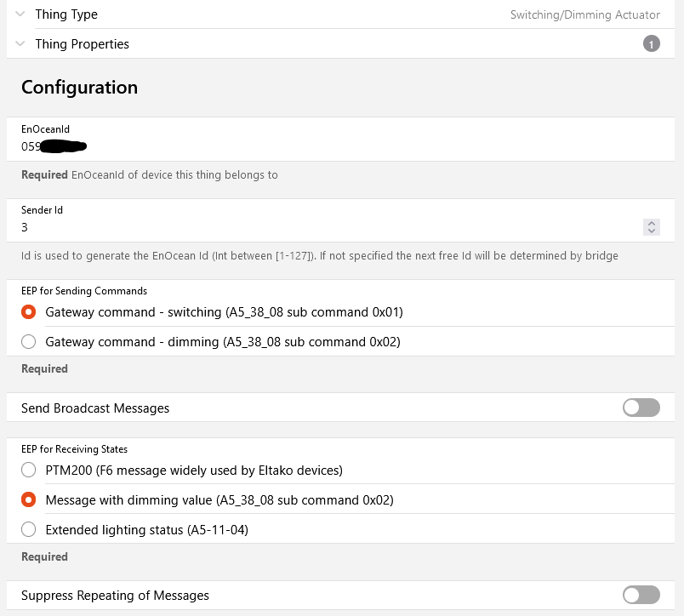Select Message with dimming value option
The height and width of the screenshot is (616, 684).
tap(29, 499)
